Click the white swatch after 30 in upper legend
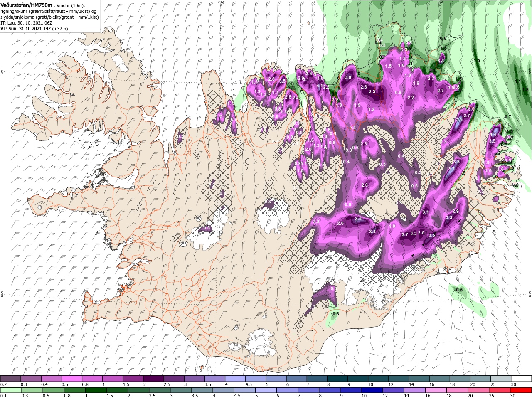 521,379
